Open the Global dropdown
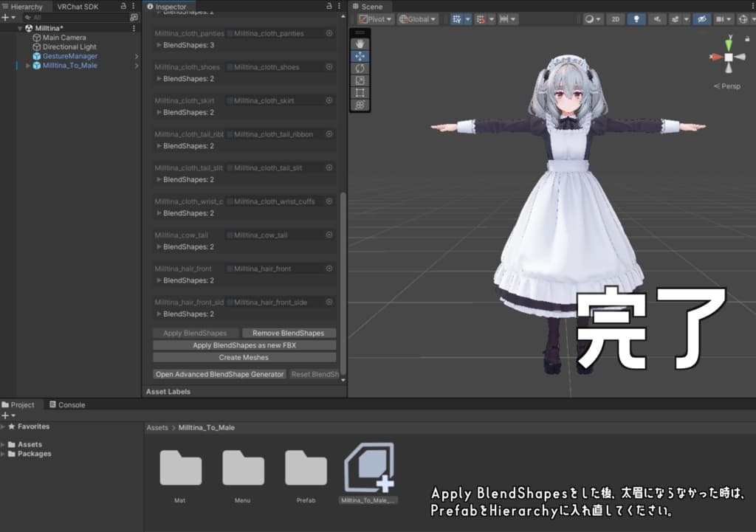The height and width of the screenshot is (532, 756). click(x=418, y=18)
